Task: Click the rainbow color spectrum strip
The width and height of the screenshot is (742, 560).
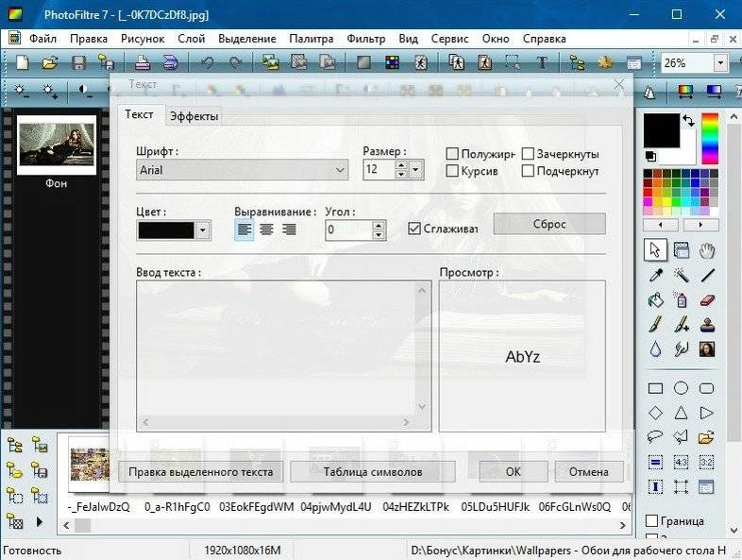Action: (710, 138)
